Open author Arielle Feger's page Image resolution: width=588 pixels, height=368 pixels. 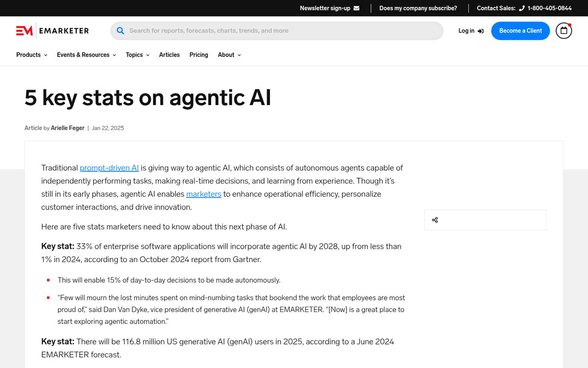(x=68, y=128)
